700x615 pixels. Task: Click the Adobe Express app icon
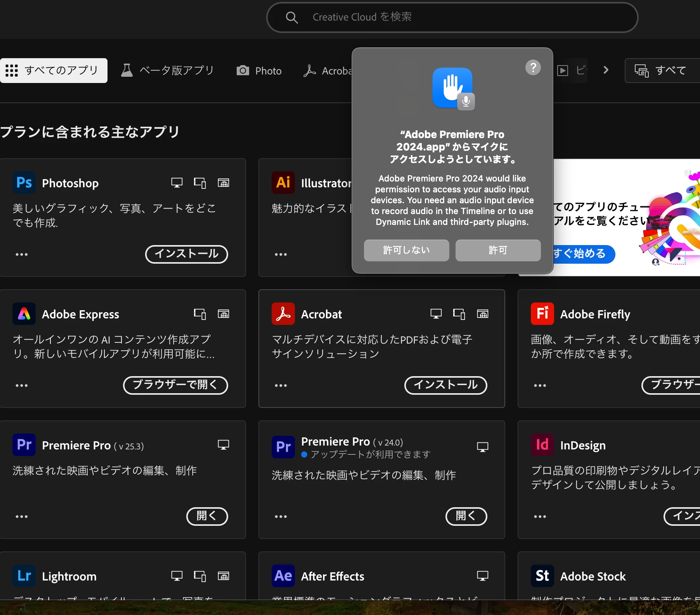pos(24,314)
